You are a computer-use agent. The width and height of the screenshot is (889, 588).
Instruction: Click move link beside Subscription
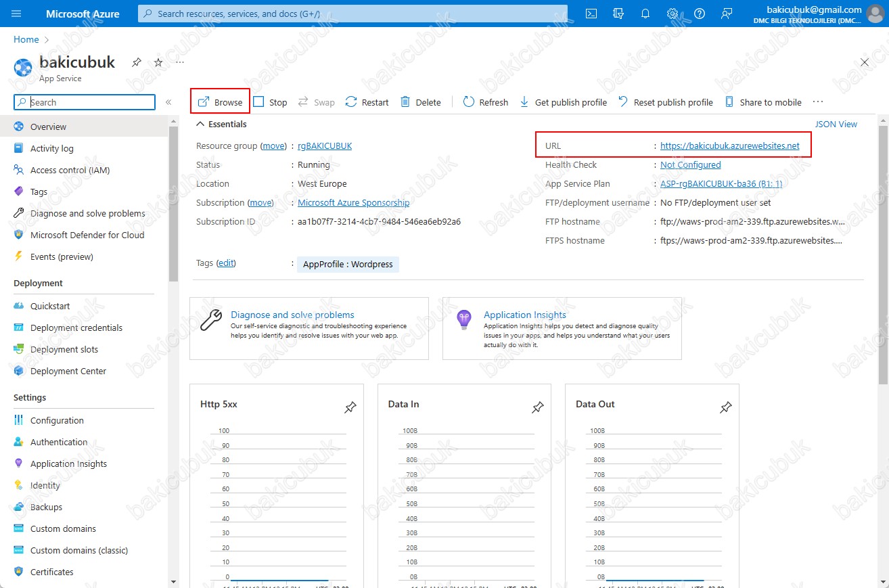coord(260,202)
